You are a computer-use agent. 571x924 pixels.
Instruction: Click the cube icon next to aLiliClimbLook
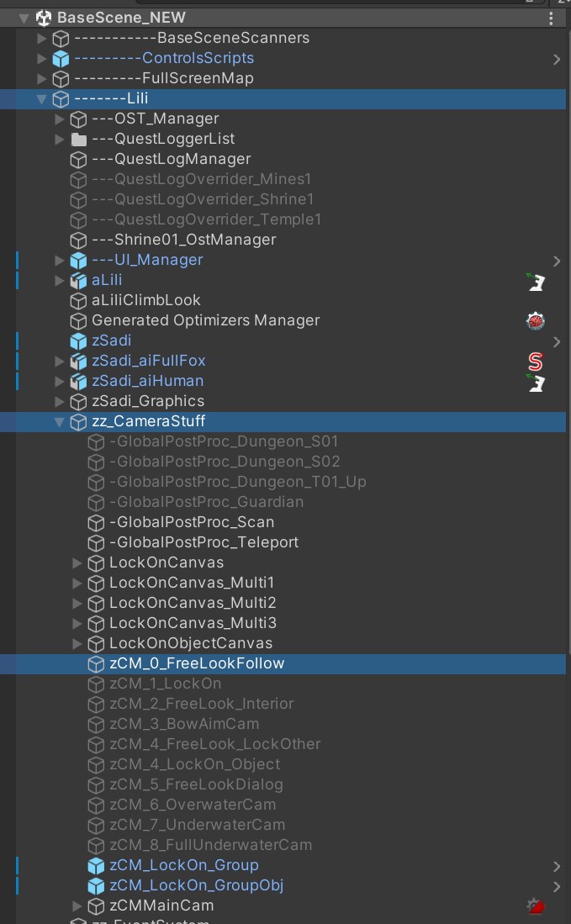pos(78,300)
